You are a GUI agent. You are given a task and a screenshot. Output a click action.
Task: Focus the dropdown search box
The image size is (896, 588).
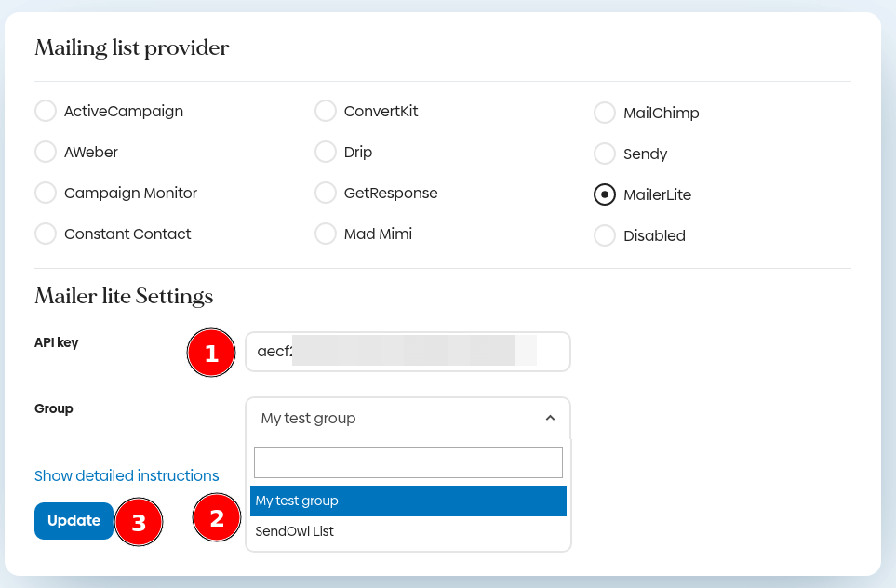click(x=408, y=462)
